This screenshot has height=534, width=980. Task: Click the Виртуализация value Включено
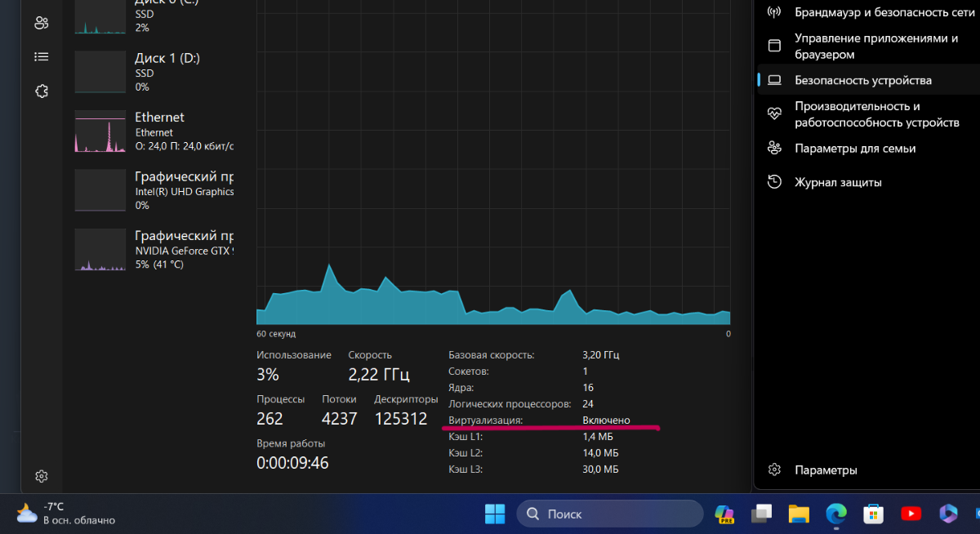pyautogui.click(x=606, y=420)
